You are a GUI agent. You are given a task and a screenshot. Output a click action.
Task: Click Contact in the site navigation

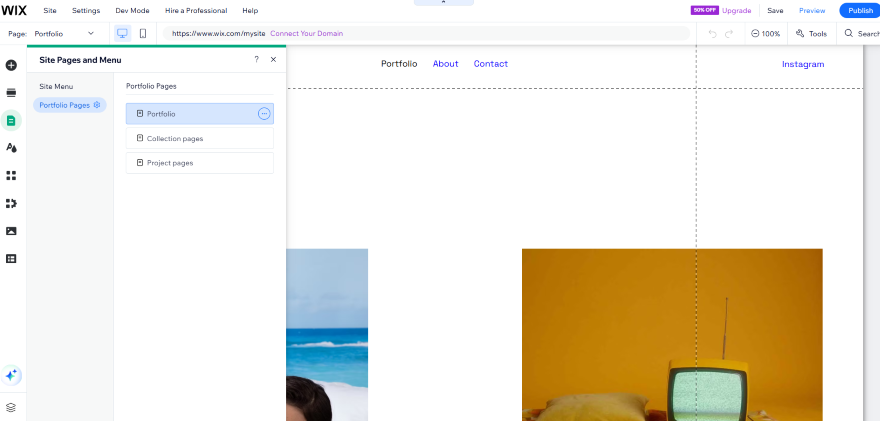pos(491,64)
